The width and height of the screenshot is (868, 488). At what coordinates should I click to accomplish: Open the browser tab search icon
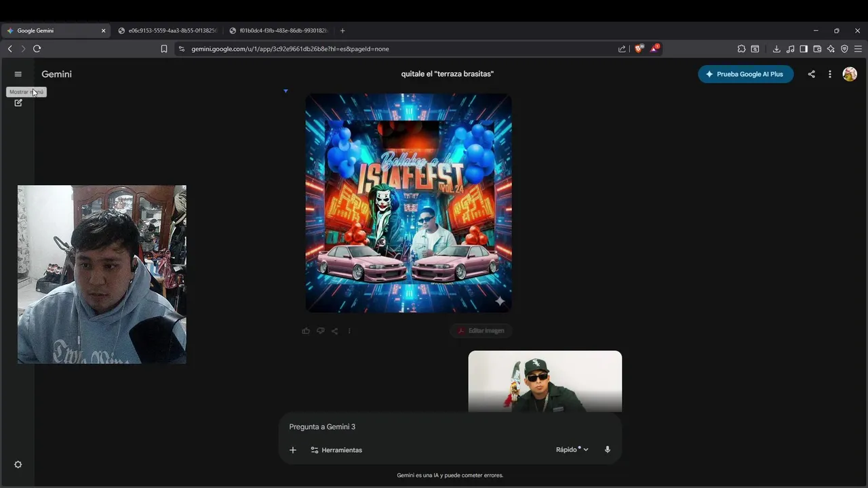click(x=755, y=49)
